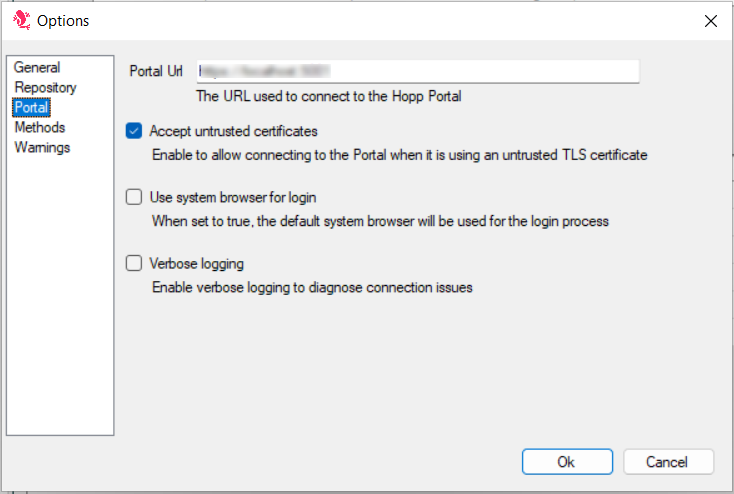734x494 pixels.
Task: Switch to the Methods options page
Action: (40, 128)
